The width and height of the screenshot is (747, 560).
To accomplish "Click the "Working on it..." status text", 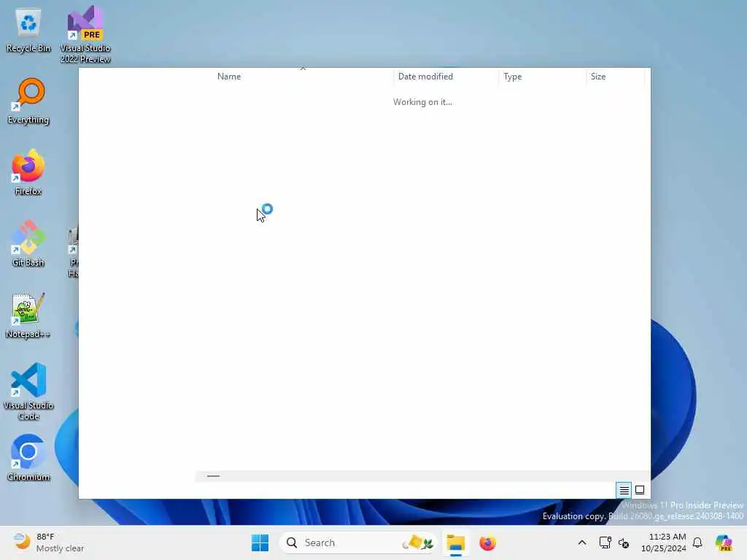I will pyautogui.click(x=422, y=102).
